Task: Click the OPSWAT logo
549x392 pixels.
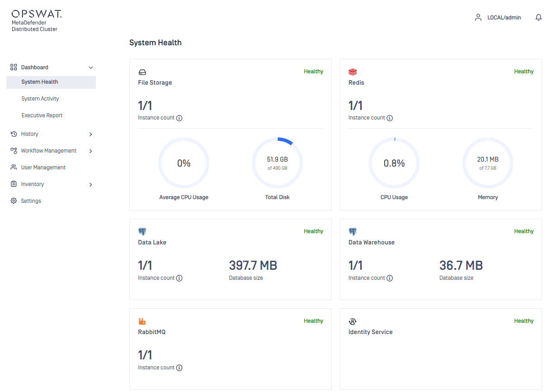Action: point(36,14)
